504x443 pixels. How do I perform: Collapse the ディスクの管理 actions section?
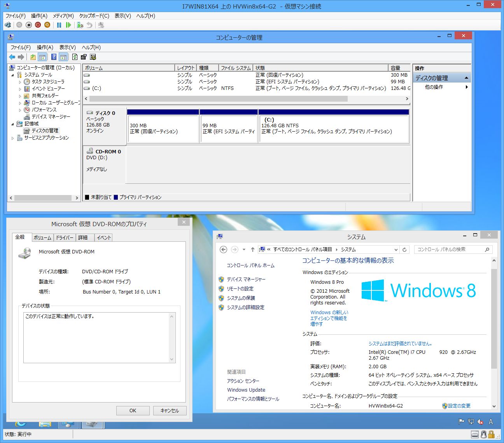466,78
